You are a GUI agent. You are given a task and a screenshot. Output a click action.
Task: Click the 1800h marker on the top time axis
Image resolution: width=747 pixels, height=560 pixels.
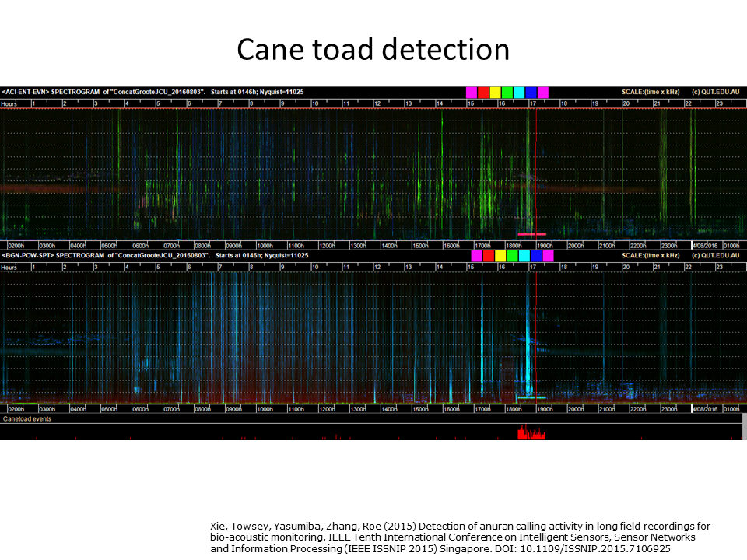[514, 246]
